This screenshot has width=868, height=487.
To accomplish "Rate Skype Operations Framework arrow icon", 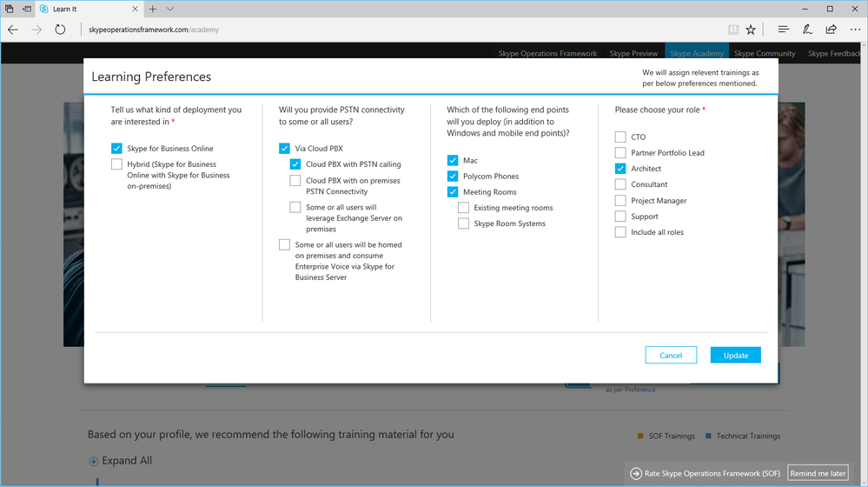I will (x=636, y=474).
